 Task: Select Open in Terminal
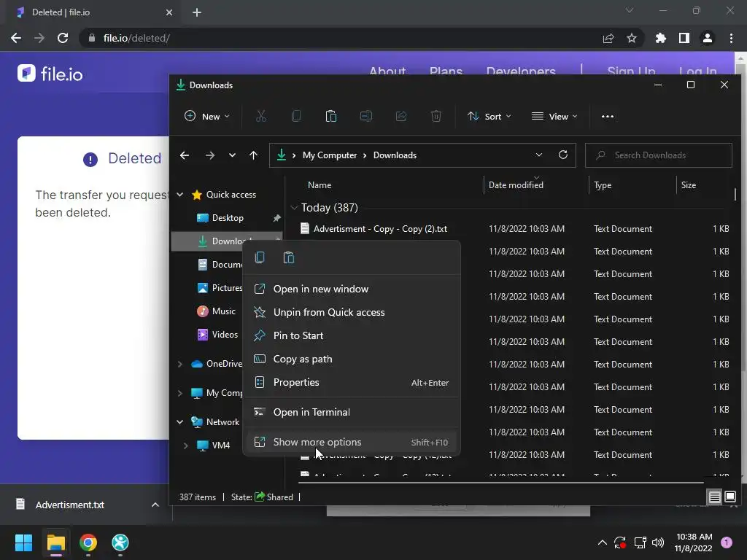[352, 413]
